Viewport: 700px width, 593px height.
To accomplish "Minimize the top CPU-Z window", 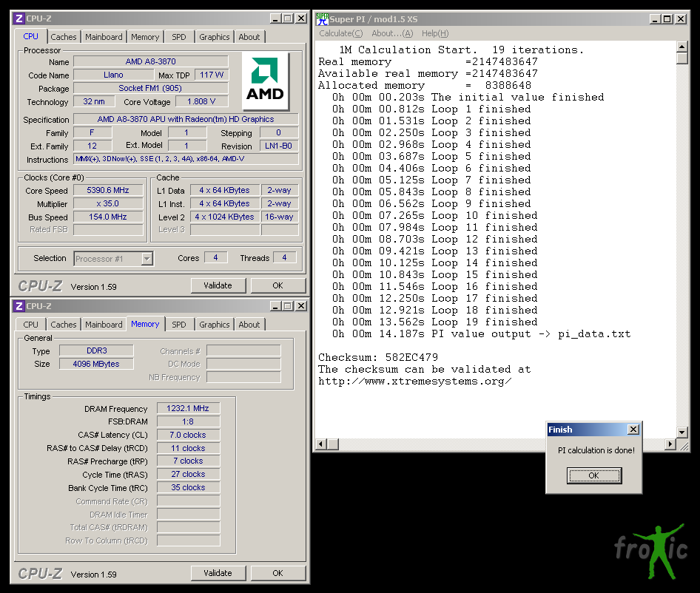I will click(x=275, y=18).
